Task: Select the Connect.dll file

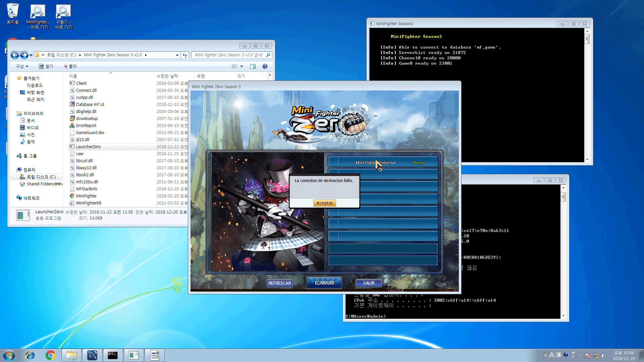Action: (86, 90)
